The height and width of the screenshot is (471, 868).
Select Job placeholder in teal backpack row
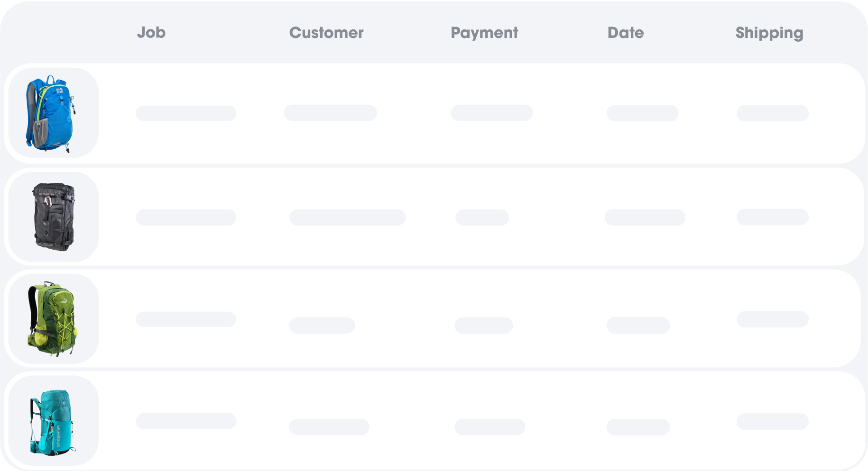186,421
